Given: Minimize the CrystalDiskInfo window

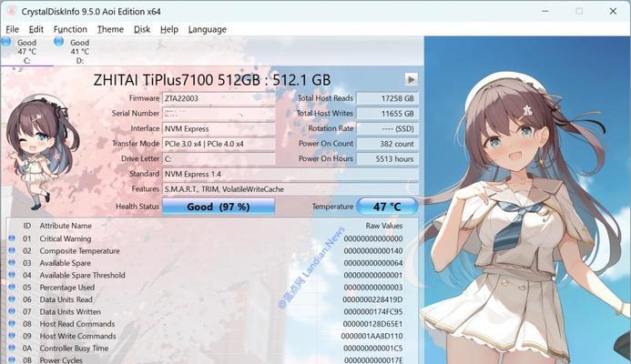Looking at the screenshot, I should [x=545, y=11].
